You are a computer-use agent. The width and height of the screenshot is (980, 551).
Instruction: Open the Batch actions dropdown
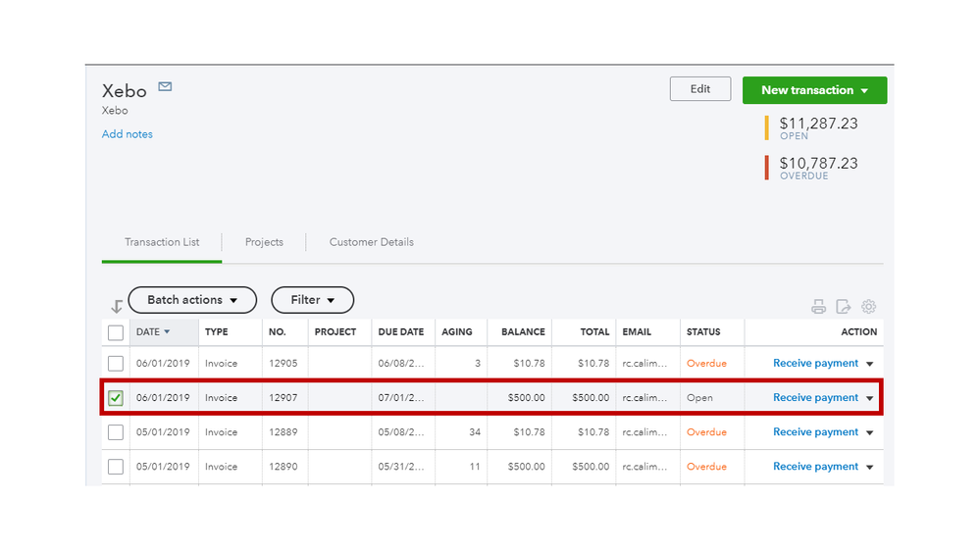point(192,300)
